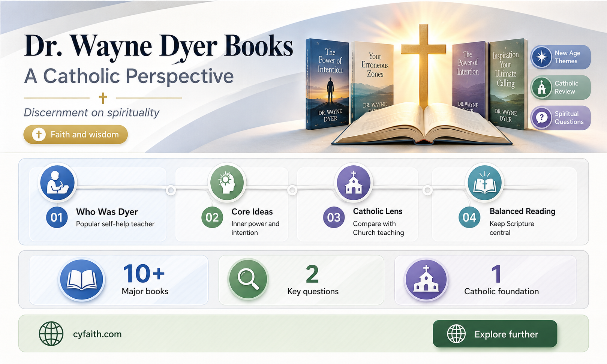Click 'Keep Scripture central' text
607x364 pixels.
click(512, 228)
